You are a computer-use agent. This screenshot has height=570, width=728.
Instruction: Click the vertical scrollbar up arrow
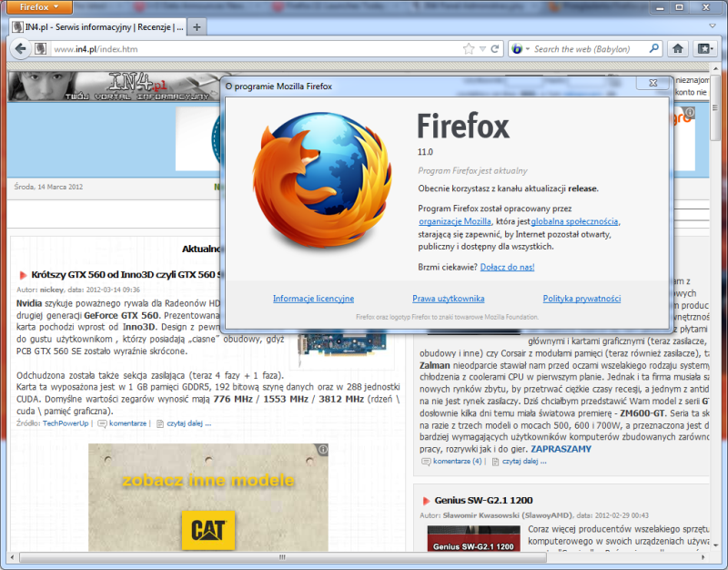point(715,68)
